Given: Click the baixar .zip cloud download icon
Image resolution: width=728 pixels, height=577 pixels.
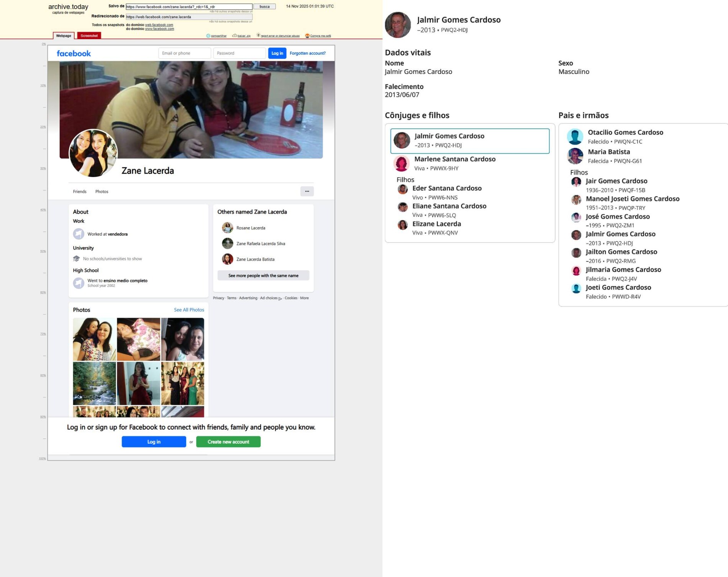Looking at the screenshot, I should (234, 36).
